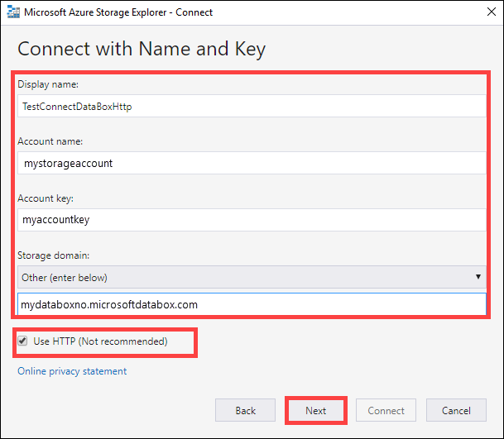Click the disabled Connect button
Screen dimensions: 504x439
tap(386, 410)
